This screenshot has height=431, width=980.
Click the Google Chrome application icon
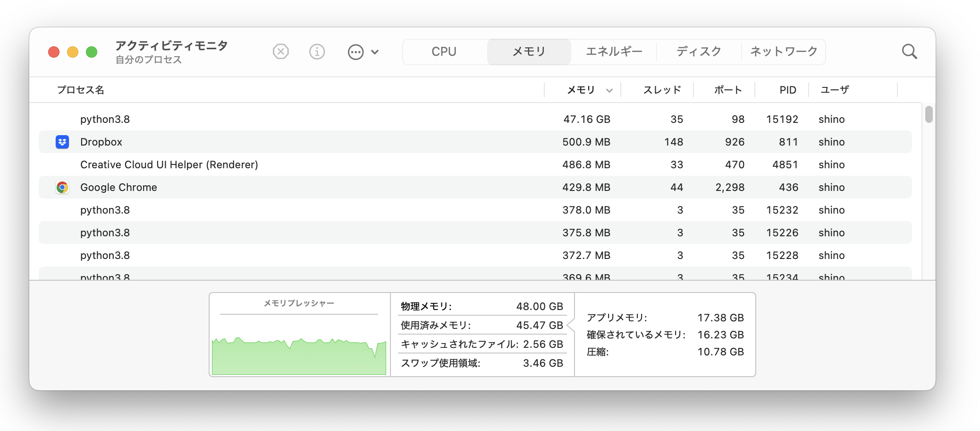click(x=62, y=187)
